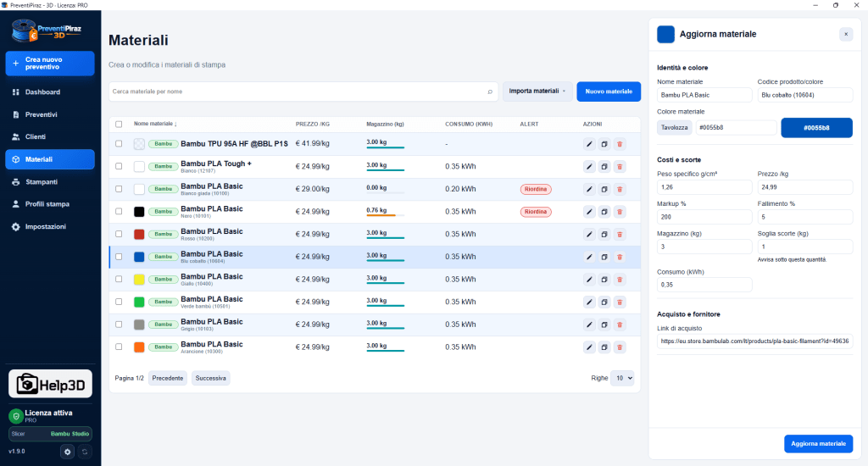The image size is (868, 466).
Task: Open the Tavolozza color palette
Action: click(x=674, y=127)
